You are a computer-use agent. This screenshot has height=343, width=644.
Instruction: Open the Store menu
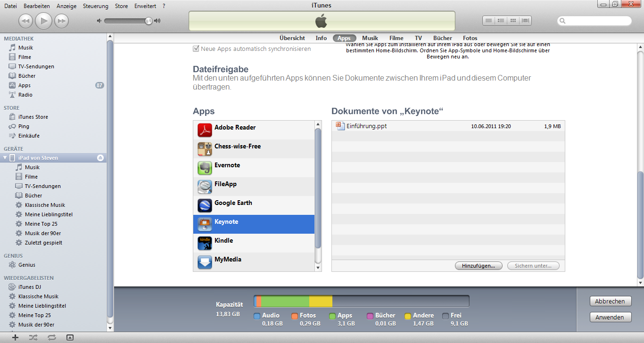pyautogui.click(x=121, y=6)
